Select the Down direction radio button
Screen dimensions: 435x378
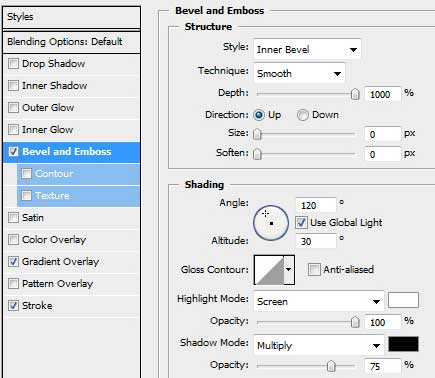click(x=303, y=115)
